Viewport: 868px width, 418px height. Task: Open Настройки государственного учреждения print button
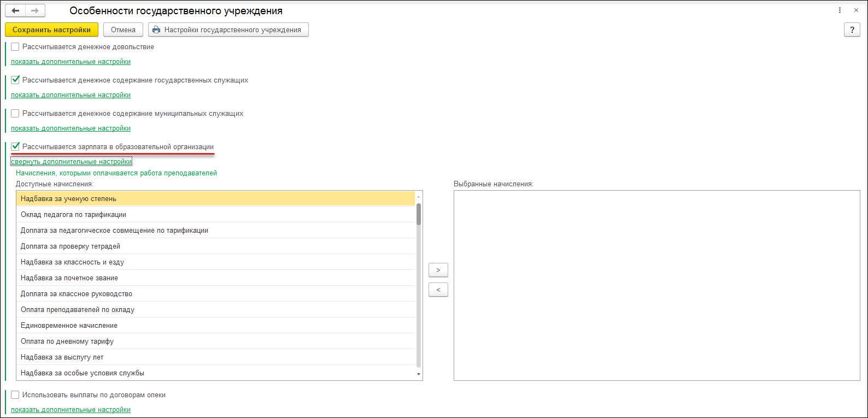[228, 30]
